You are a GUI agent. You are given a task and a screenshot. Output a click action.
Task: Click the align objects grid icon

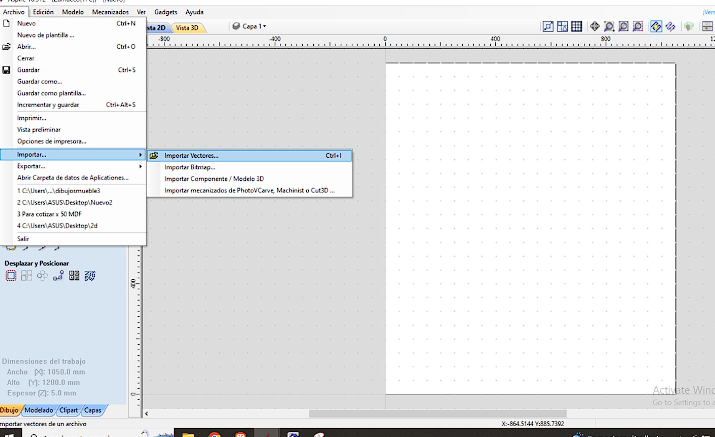point(26,276)
